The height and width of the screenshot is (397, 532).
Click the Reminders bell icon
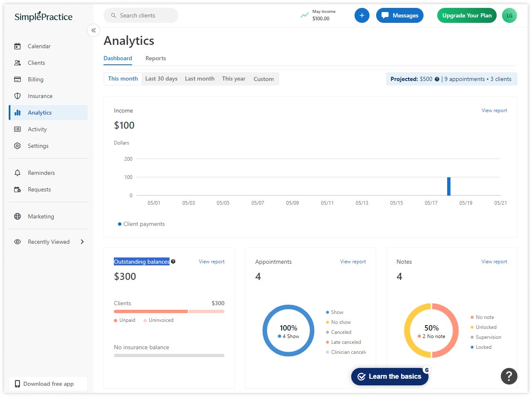click(x=17, y=173)
